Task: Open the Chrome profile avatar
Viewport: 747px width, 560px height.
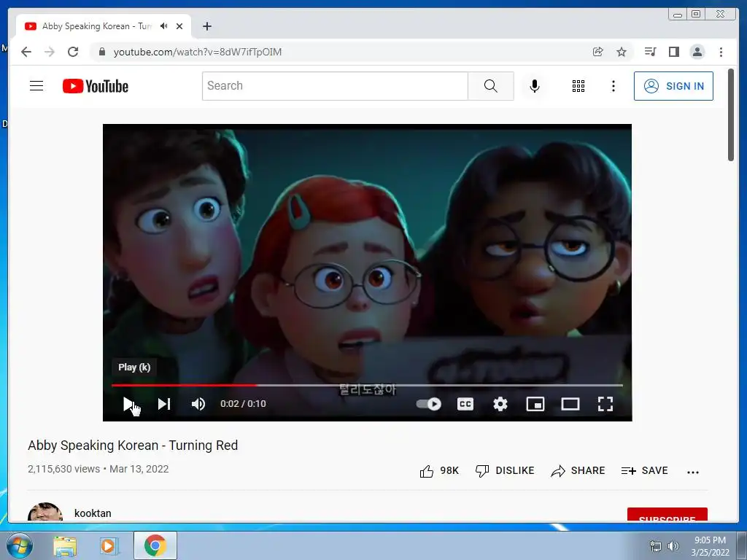Action: [x=697, y=52]
